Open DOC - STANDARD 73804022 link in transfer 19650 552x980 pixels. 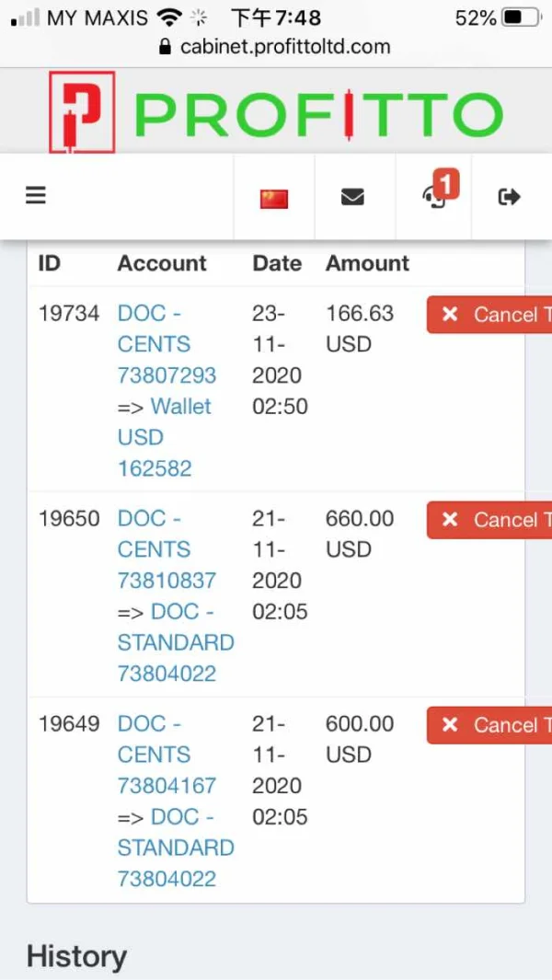(x=176, y=642)
